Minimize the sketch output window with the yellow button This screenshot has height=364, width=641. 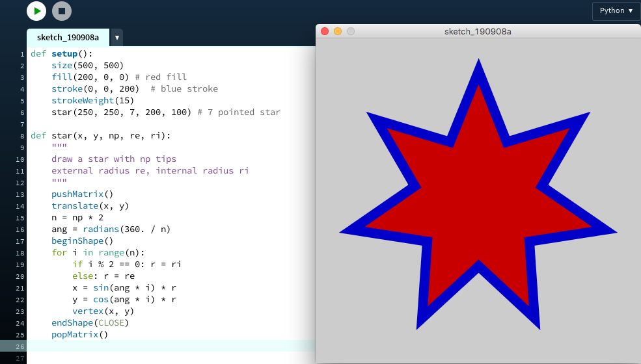(x=338, y=31)
